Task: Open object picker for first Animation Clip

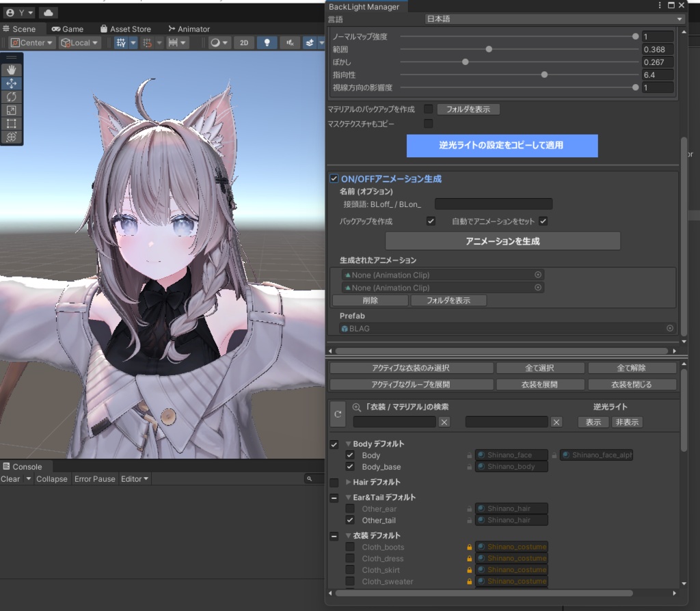Action: click(x=538, y=275)
